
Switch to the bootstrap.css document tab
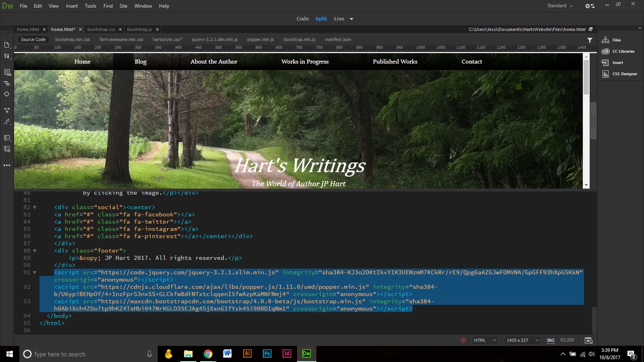pos(101,29)
